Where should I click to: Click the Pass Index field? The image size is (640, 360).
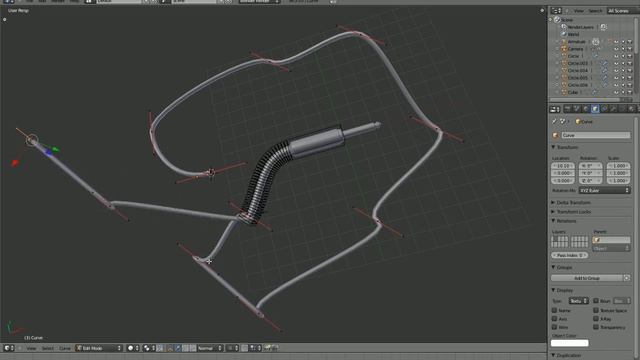click(569, 256)
